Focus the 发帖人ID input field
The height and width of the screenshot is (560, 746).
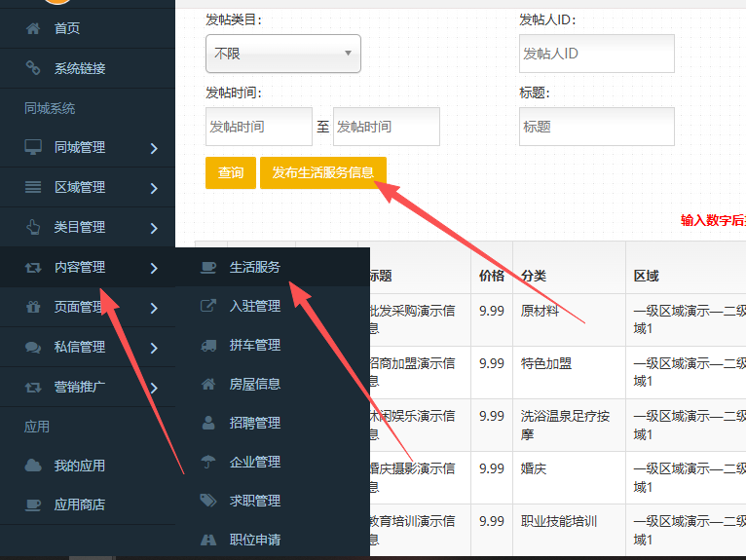tap(596, 54)
